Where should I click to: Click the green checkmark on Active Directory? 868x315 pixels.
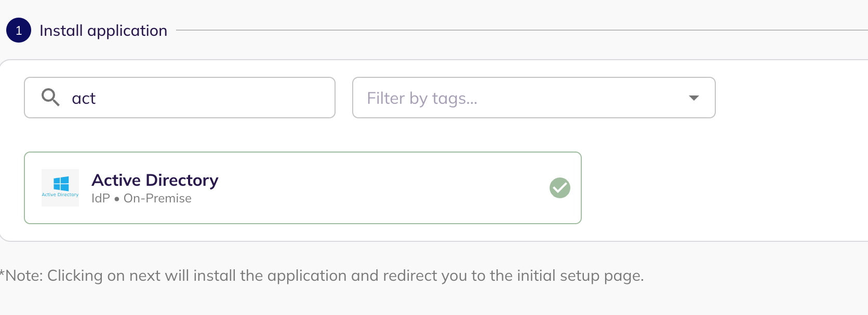(x=559, y=188)
